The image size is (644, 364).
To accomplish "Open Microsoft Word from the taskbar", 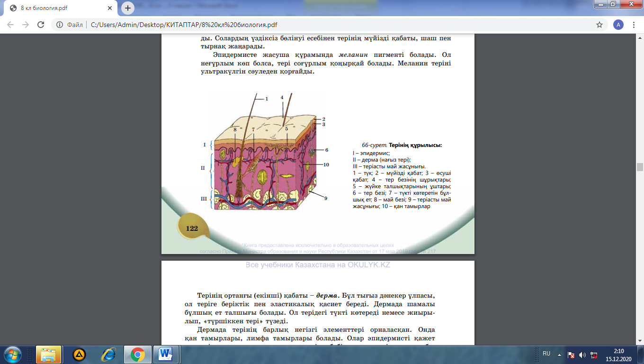I will click(166, 354).
